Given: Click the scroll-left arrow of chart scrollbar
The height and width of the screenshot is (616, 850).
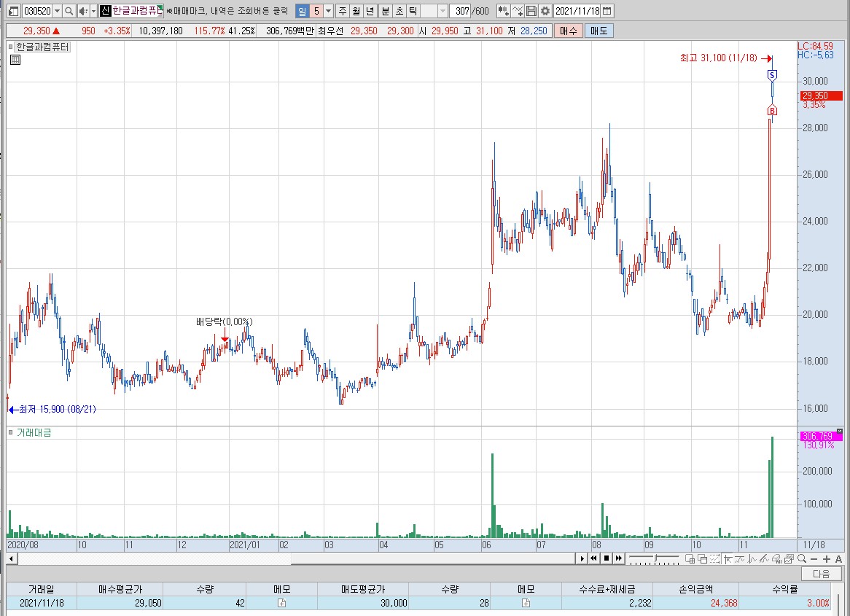Looking at the screenshot, I should pyautogui.click(x=12, y=558).
